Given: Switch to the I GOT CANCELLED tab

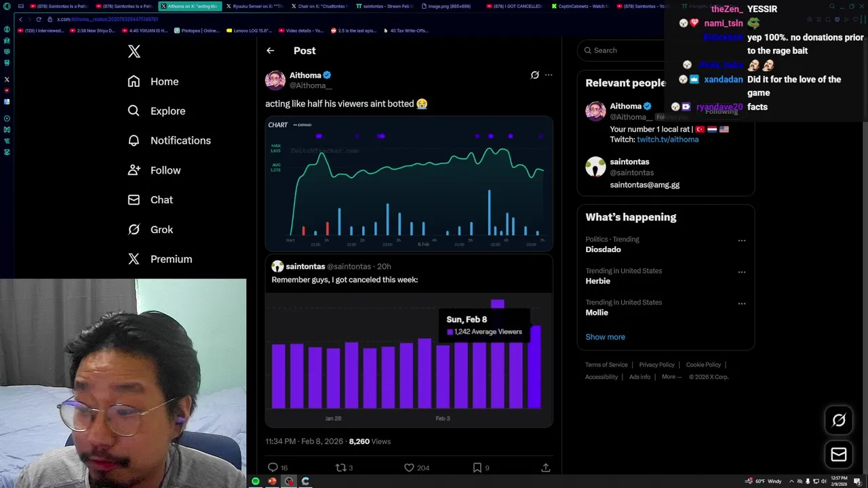Looking at the screenshot, I should click(x=515, y=6).
